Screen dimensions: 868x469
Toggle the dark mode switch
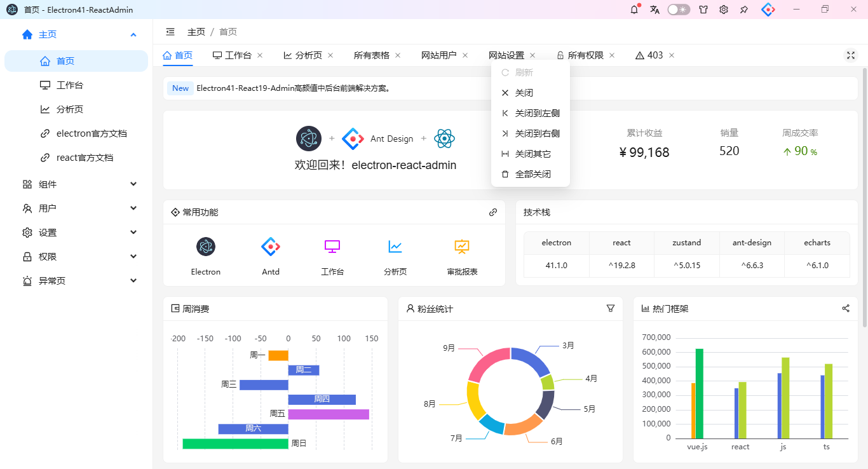point(679,10)
